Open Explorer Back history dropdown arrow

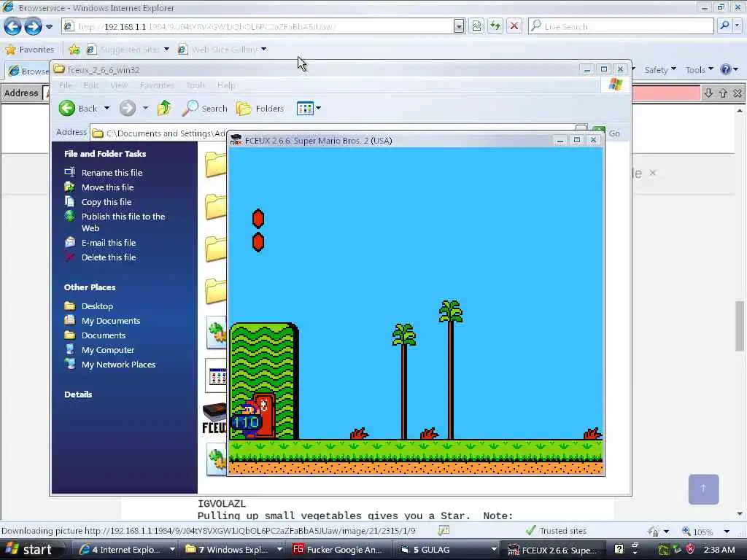click(x=107, y=108)
